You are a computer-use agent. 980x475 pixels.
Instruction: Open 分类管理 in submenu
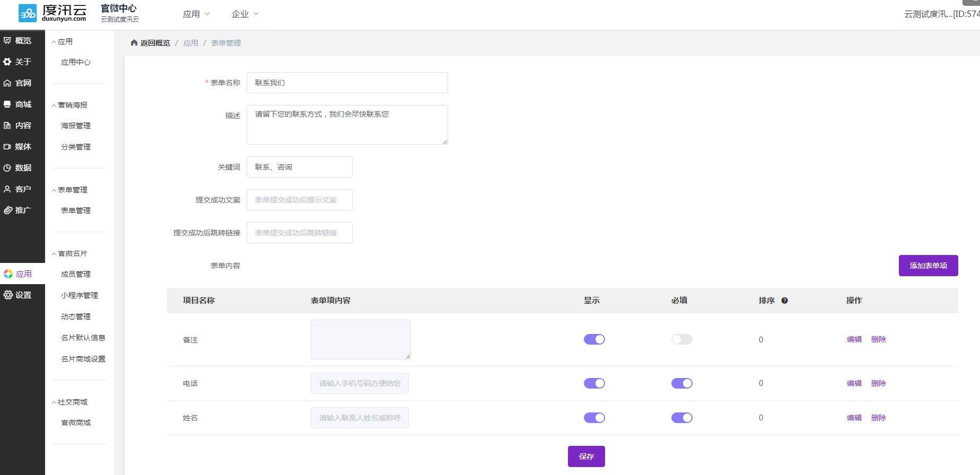point(76,147)
